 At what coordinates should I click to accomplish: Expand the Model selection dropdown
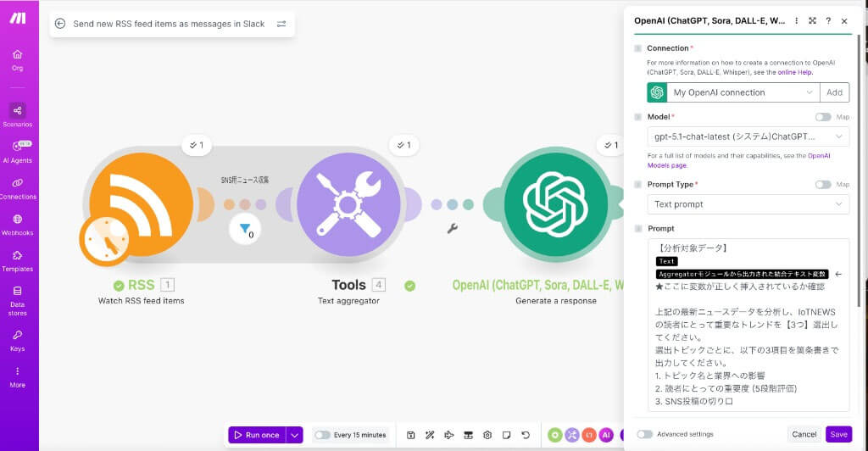(x=748, y=136)
